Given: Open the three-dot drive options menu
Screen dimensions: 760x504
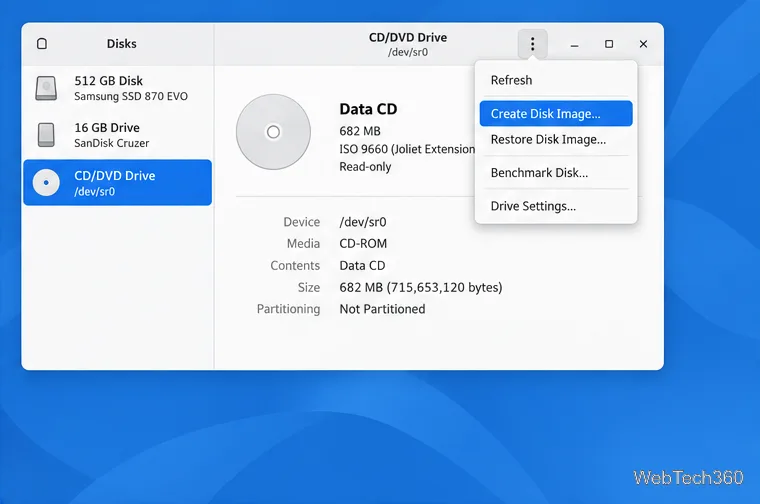Looking at the screenshot, I should pos(532,44).
